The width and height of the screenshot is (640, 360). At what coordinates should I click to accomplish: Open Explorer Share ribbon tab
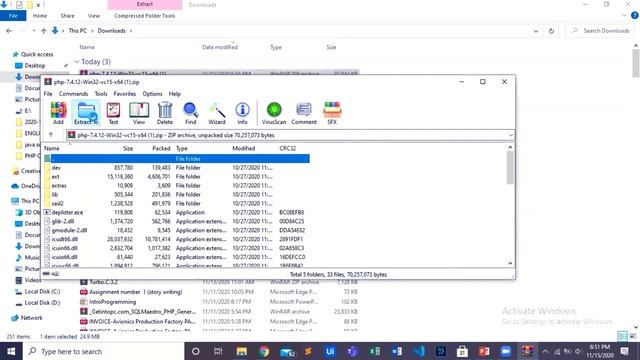coord(67,16)
